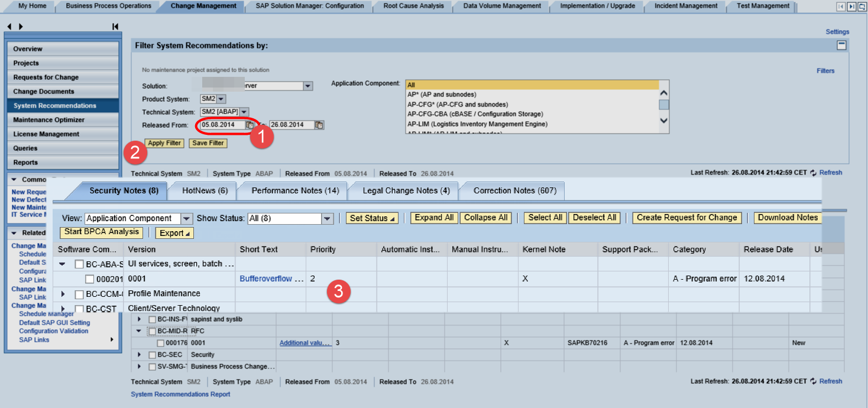Open the SAP Links submenu arrow
868x408 pixels.
coord(112,339)
